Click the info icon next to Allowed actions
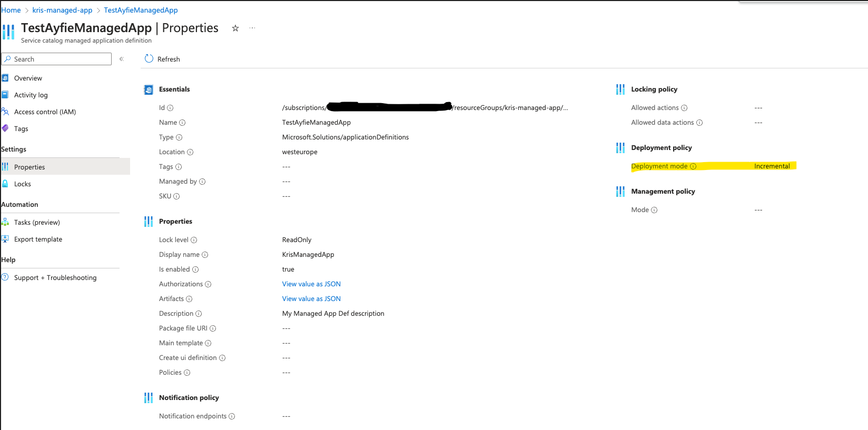 (684, 108)
